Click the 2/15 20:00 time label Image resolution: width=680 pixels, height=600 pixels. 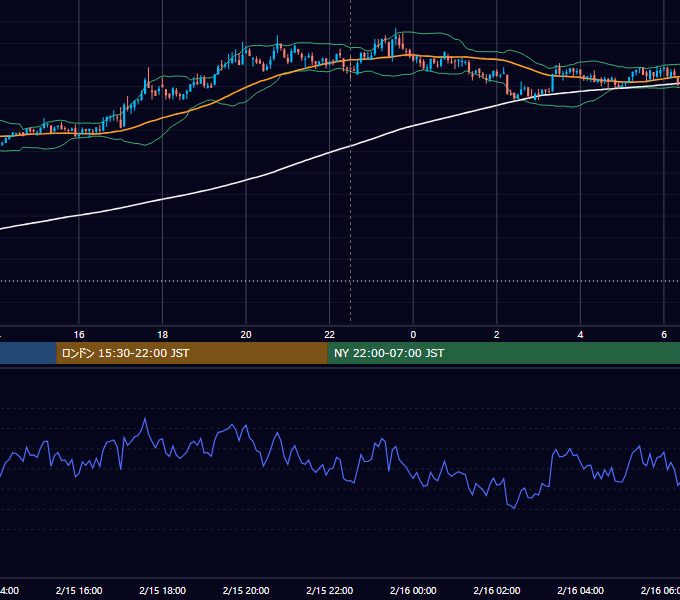pyautogui.click(x=246, y=590)
